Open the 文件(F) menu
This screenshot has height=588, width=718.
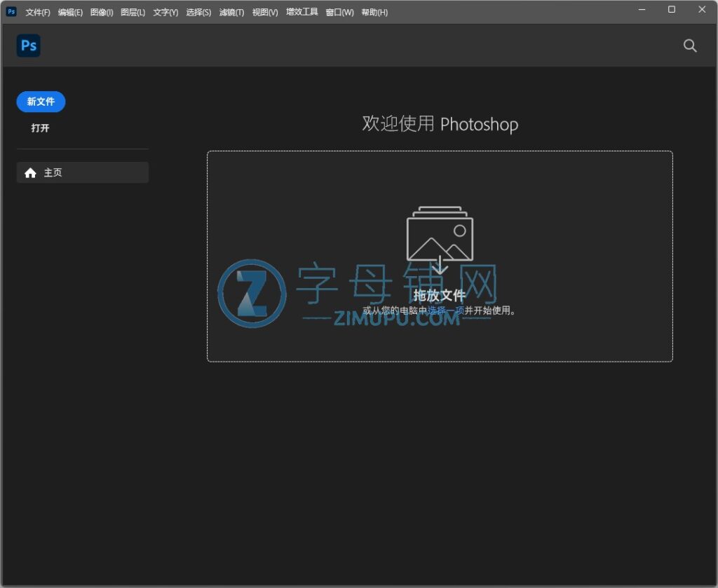pyautogui.click(x=38, y=13)
